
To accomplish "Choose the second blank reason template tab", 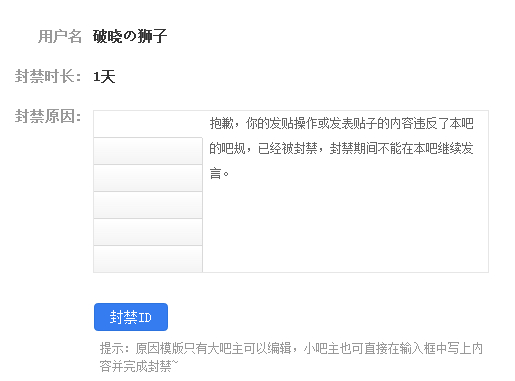I will pos(148,151).
